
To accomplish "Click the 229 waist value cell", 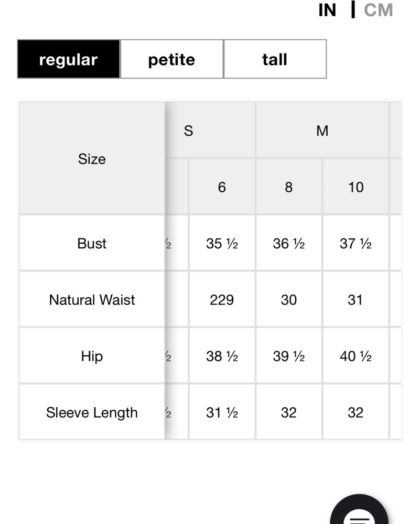I will (x=222, y=299).
